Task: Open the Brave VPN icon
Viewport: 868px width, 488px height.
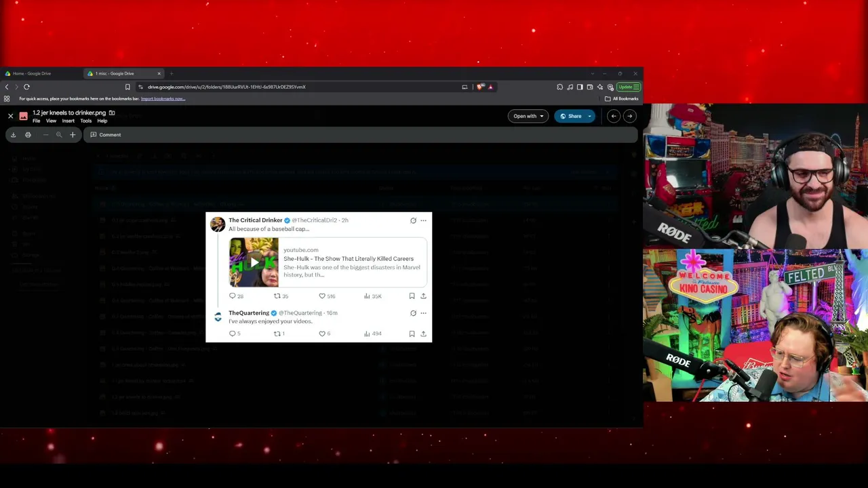Action: click(x=610, y=87)
